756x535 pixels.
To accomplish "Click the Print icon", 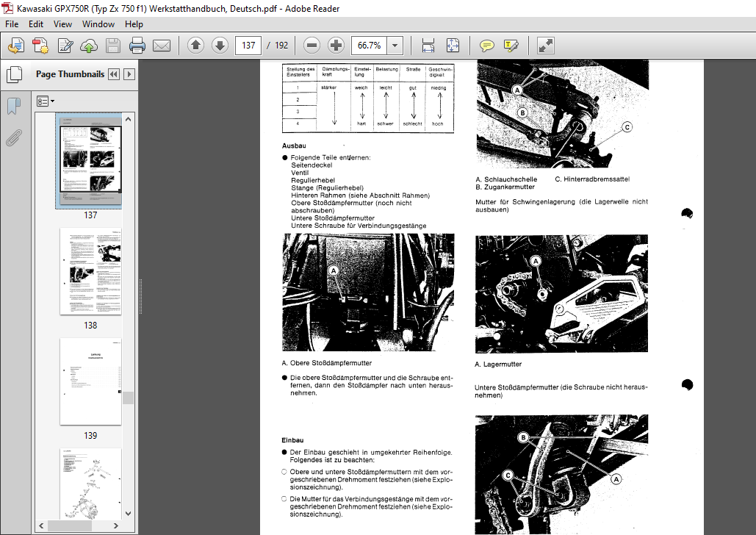I will tap(137, 46).
